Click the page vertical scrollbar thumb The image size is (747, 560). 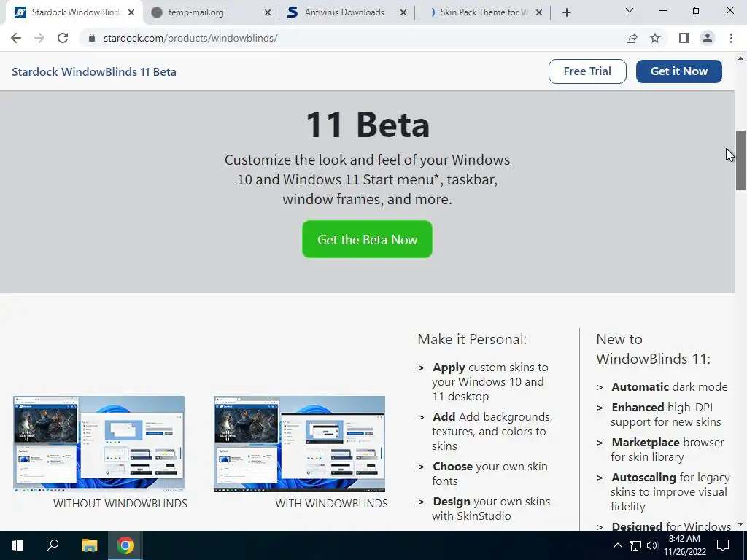click(741, 160)
